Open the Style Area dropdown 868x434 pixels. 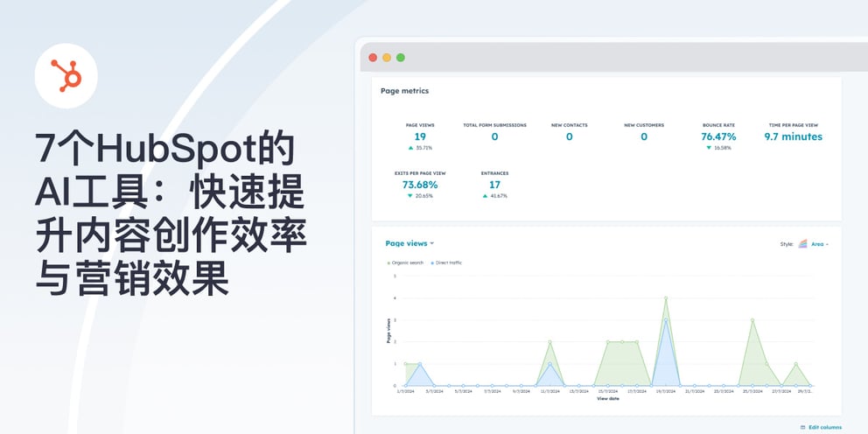pyautogui.click(x=819, y=244)
